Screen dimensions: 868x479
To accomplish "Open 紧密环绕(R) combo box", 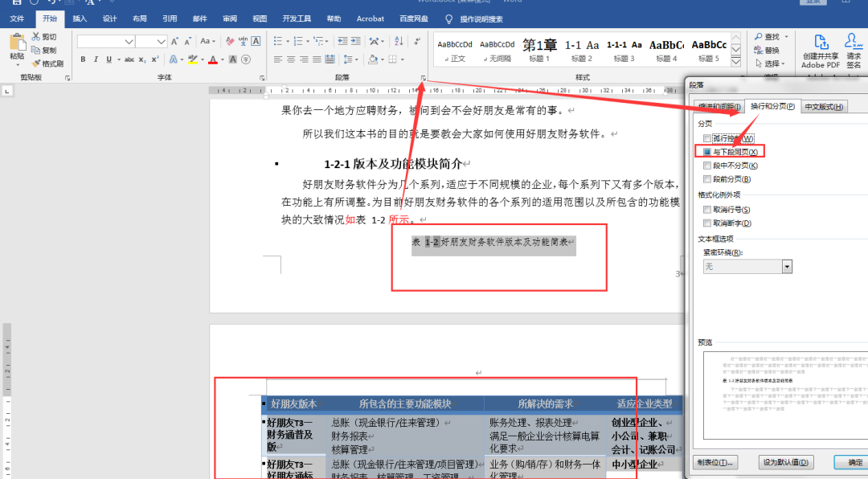I will click(x=747, y=266).
